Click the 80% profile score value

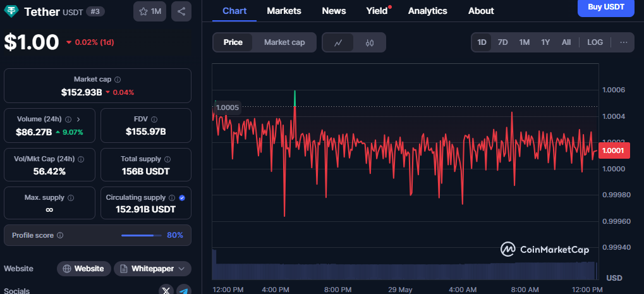(175, 235)
